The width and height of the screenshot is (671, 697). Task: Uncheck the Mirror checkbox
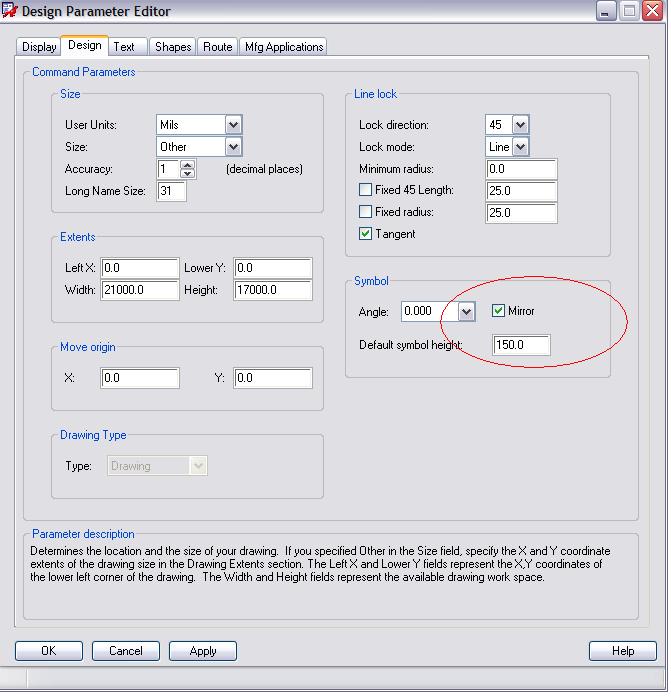498,311
